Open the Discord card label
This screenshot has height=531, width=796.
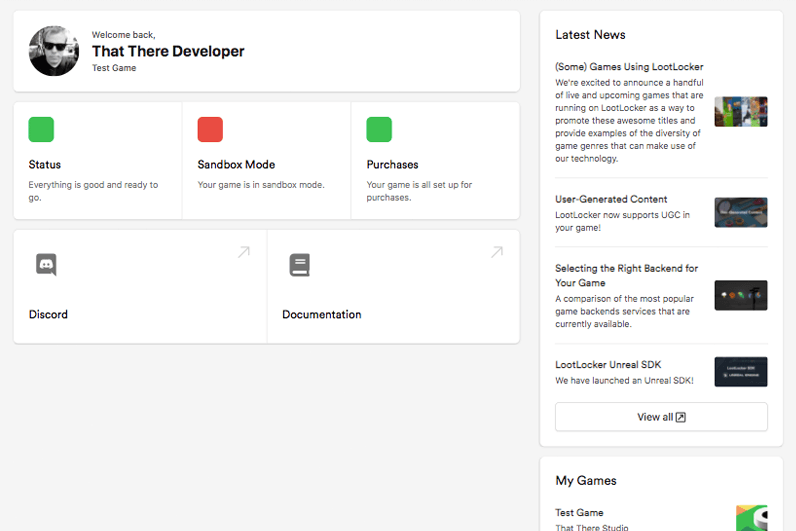coord(48,314)
